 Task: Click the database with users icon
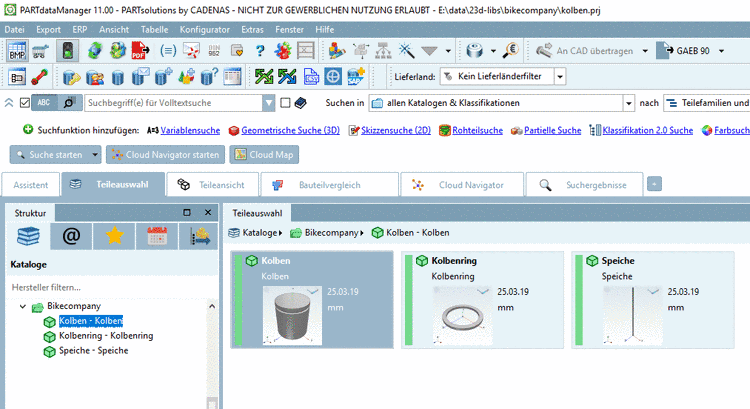(x=95, y=77)
